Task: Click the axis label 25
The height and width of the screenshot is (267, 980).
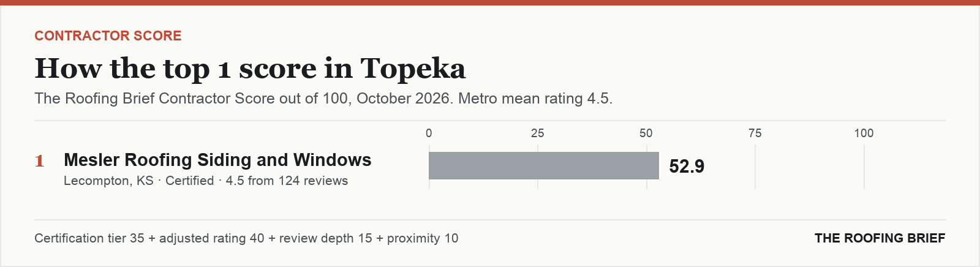Action: pos(537,133)
